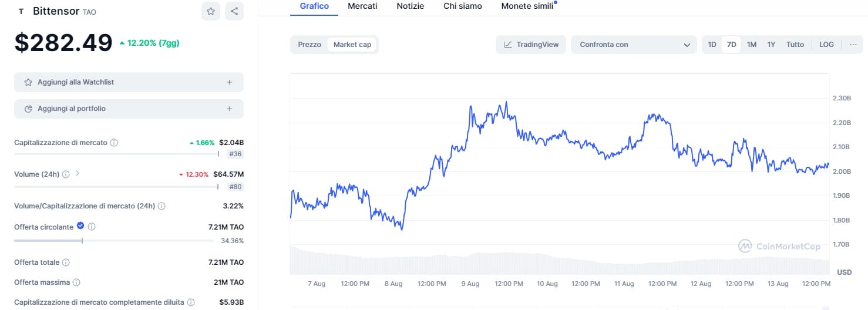
Task: Open the Notizie tab
Action: tap(410, 6)
